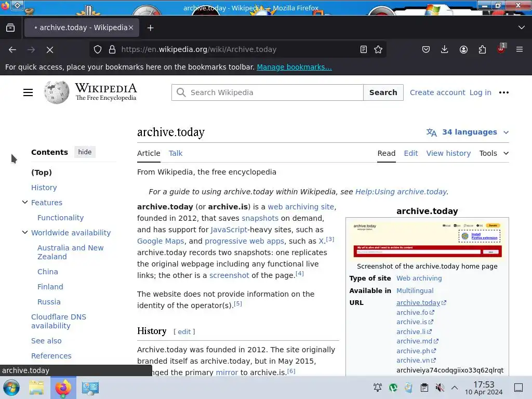Open the Firefox application hamburger menu

(x=520, y=49)
